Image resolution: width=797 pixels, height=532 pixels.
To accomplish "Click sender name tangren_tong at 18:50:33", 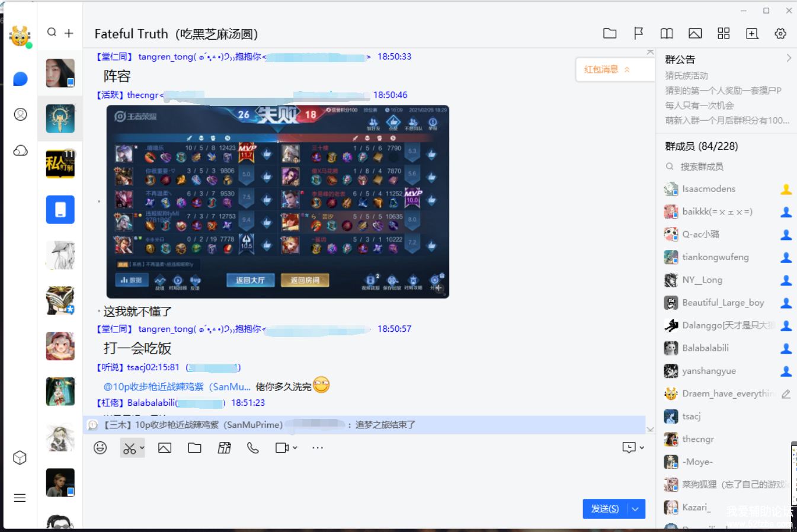I will pyautogui.click(x=166, y=57).
